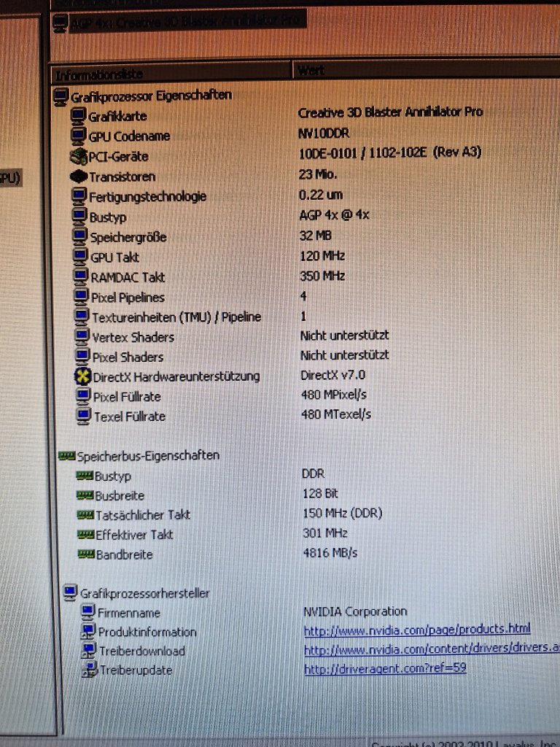Click the RAM icon beside Busbreite
The image size is (560, 747).
[x=85, y=495]
